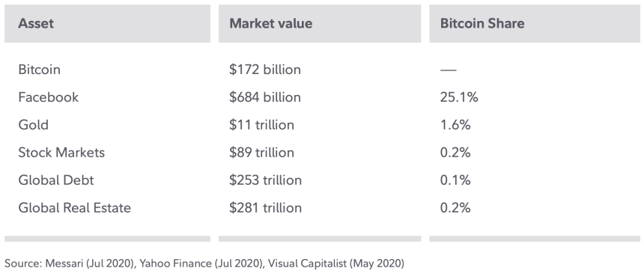Screen dimensions: 644x274
Task: Select the Gold asset cell
Action: (33, 125)
